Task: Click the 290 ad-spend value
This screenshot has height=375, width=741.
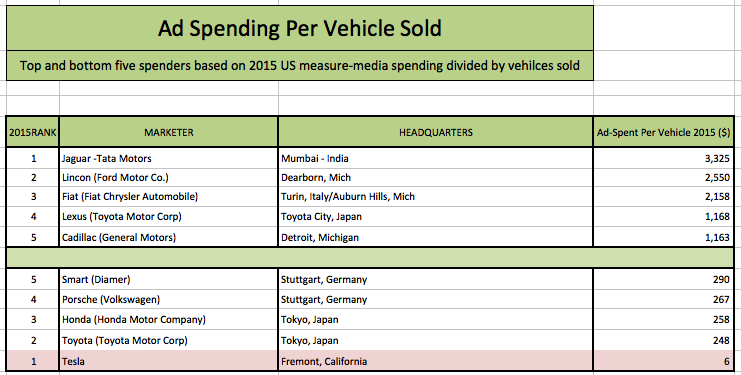Action: (663, 279)
